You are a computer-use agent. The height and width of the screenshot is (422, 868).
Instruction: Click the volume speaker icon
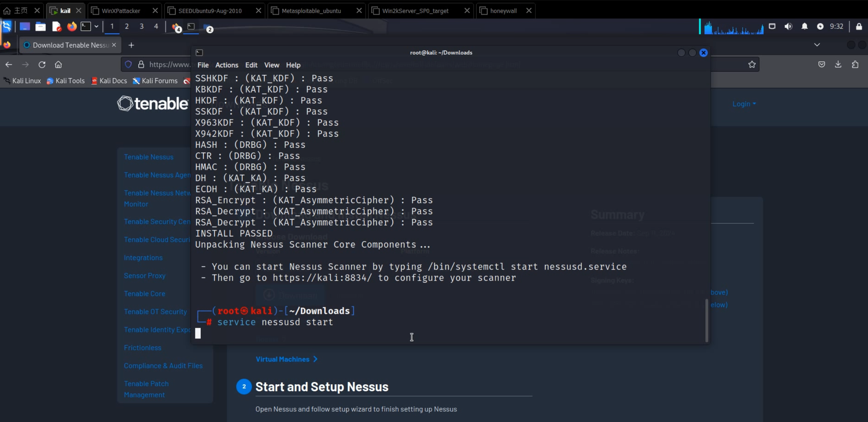pos(788,26)
